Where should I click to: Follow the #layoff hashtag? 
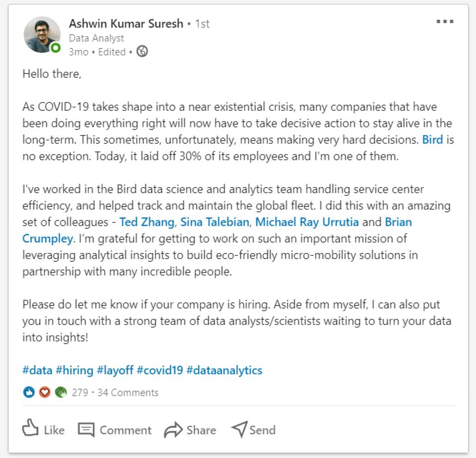click(x=114, y=370)
